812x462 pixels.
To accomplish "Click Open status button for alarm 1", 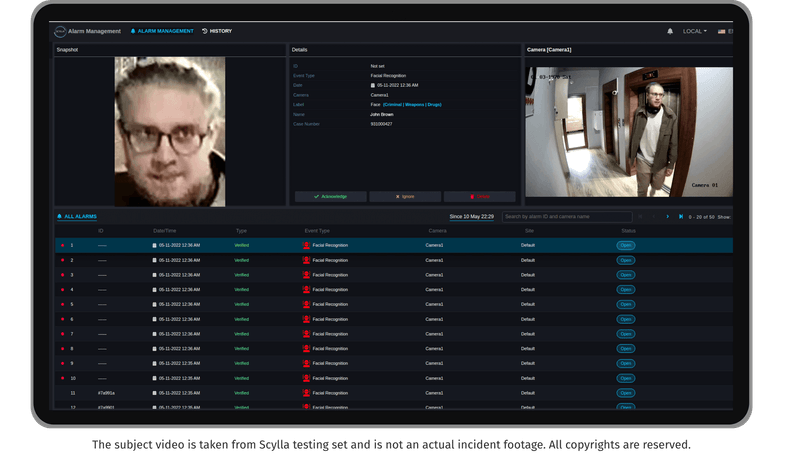I will point(626,246).
